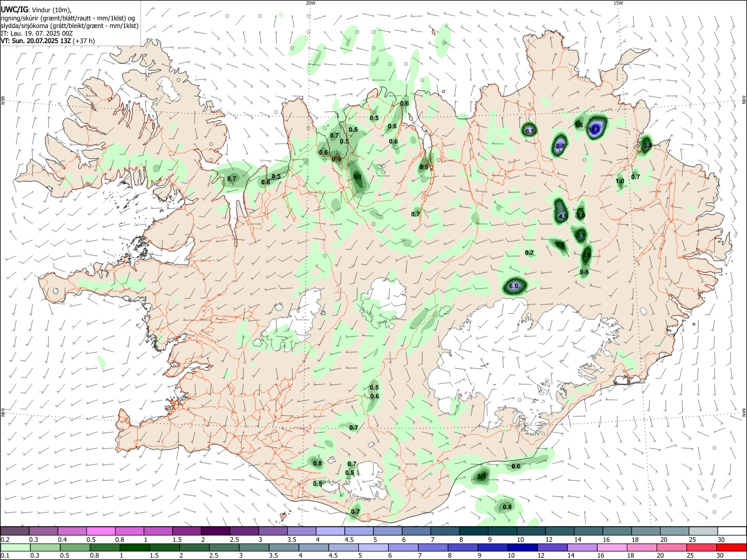Click the empty white swatch ending the top legend row
The height and width of the screenshot is (560, 747).
tap(732, 531)
